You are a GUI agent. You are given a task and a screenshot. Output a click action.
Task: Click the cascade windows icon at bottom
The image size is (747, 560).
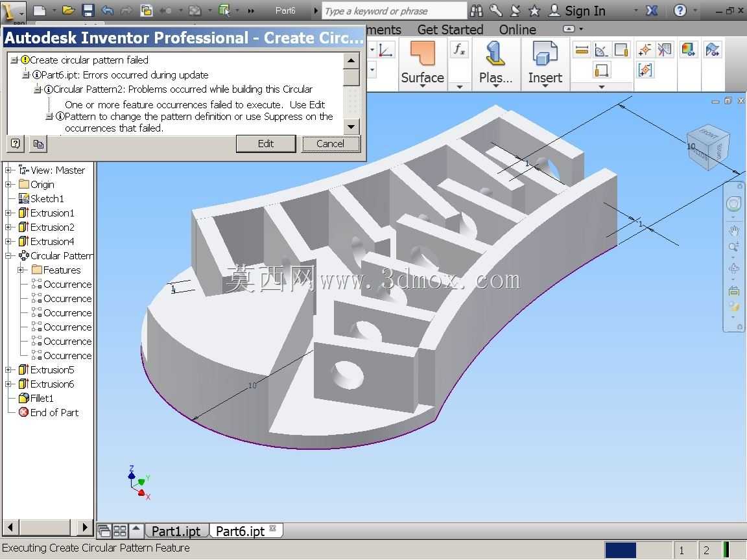pyautogui.click(x=104, y=530)
